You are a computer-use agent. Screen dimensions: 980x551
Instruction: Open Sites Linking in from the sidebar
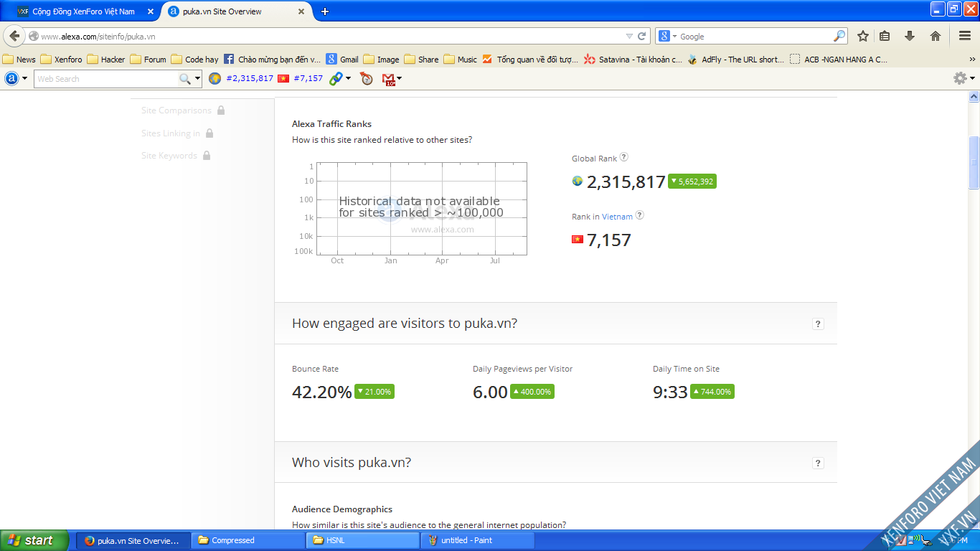(177, 133)
